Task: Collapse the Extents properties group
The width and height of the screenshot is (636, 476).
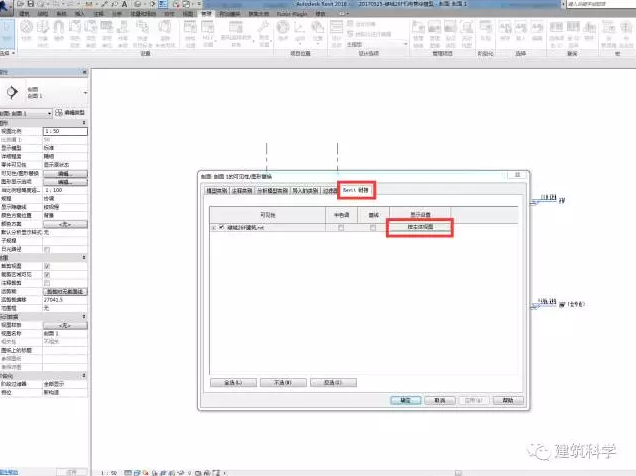Action: pyautogui.click(x=84, y=257)
